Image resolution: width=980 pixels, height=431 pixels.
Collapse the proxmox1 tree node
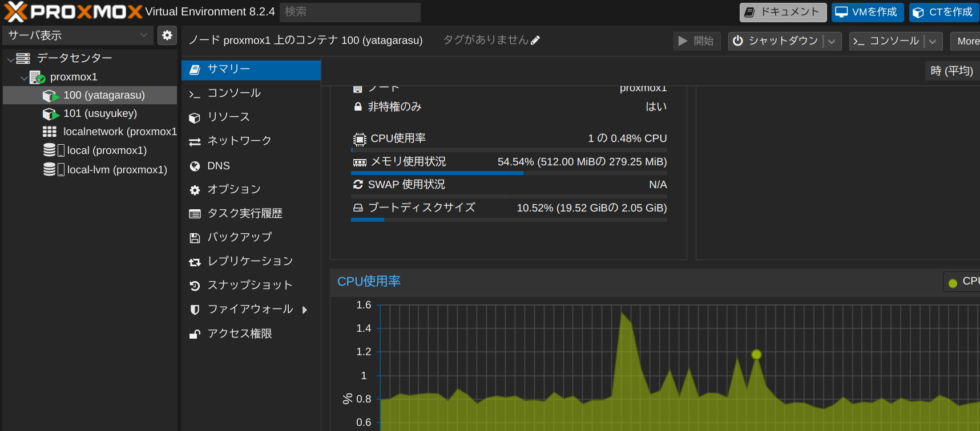click(24, 78)
